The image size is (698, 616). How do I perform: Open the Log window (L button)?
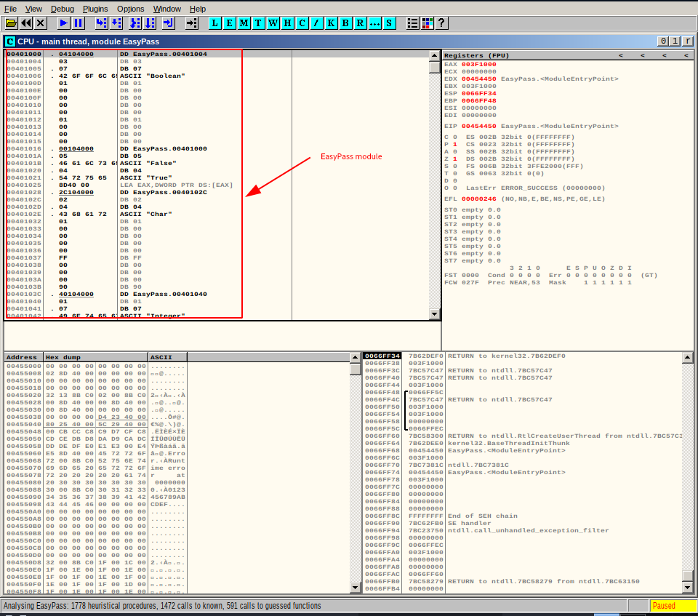pos(214,23)
